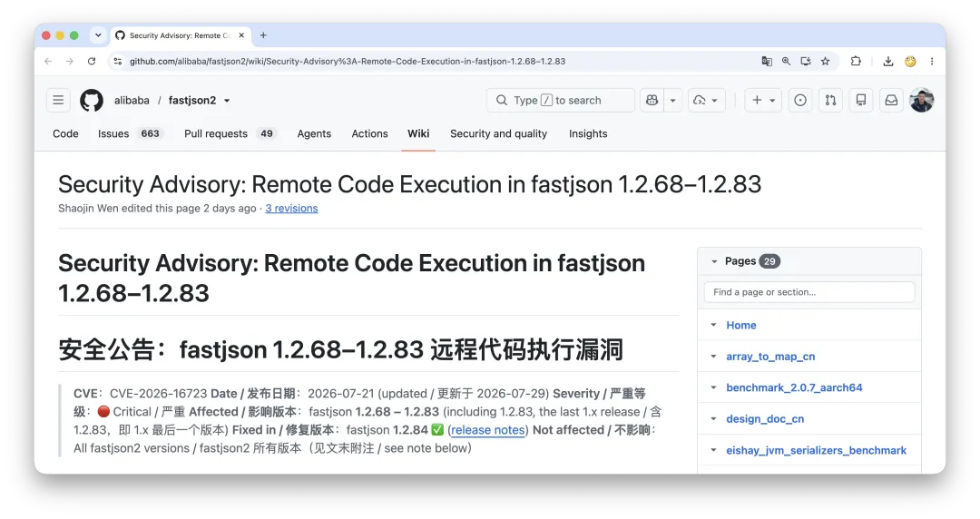The image size is (980, 519).
Task: Open the array_to_map_cn wiki page
Action: 770,357
